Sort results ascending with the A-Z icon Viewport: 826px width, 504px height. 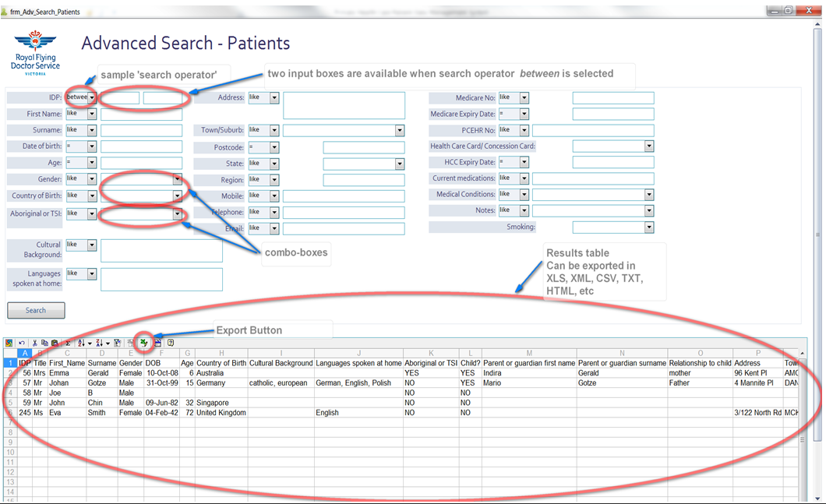[81, 342]
